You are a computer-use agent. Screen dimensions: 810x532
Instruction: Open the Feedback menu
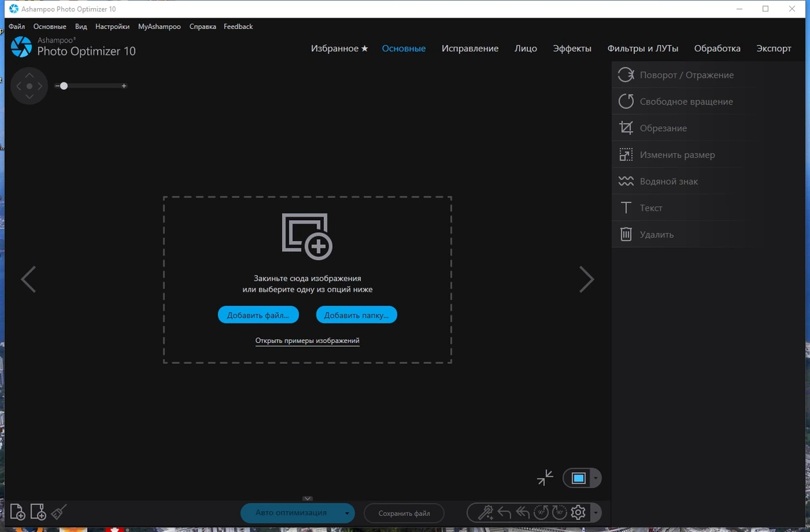coord(238,26)
